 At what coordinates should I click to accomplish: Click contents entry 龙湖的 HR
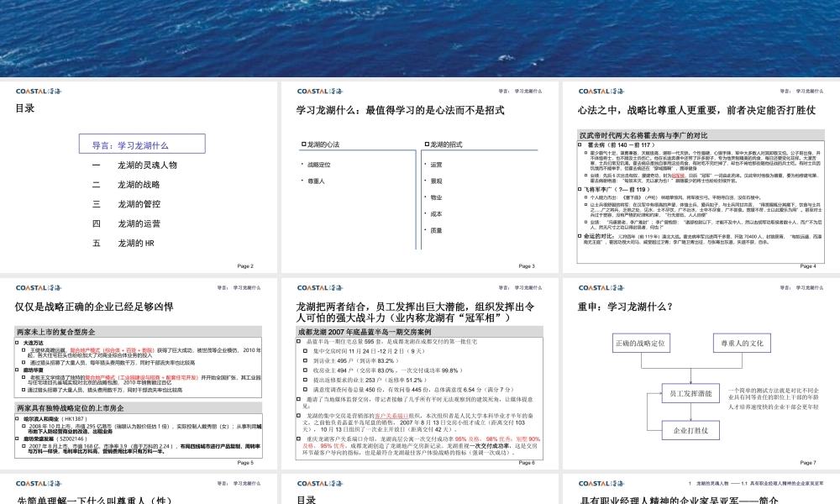pyautogui.click(x=136, y=243)
